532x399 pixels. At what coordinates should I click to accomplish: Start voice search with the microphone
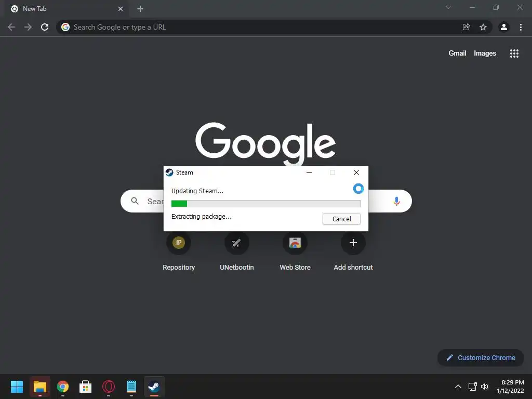(x=396, y=201)
